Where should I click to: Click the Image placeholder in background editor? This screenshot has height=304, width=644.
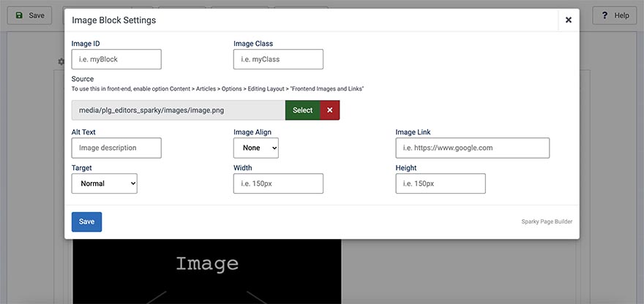[207, 271]
